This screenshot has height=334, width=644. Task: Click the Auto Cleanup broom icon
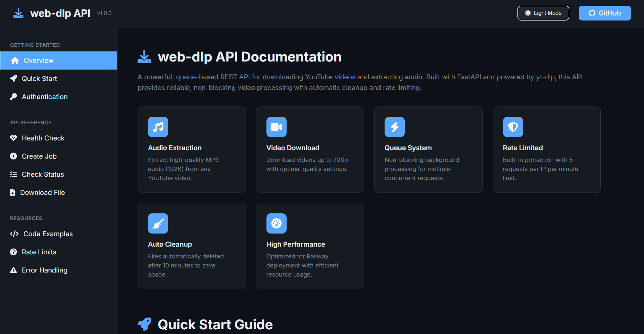[x=158, y=223]
